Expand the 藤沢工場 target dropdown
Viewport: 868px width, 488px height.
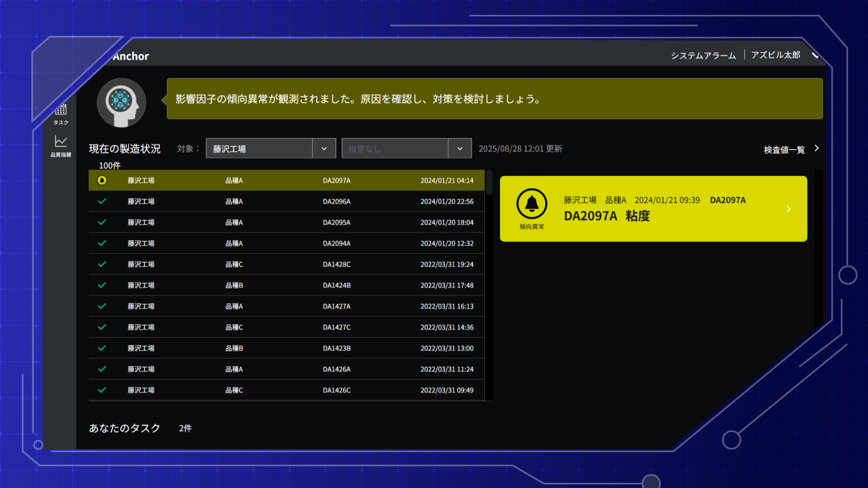pyautogui.click(x=324, y=149)
